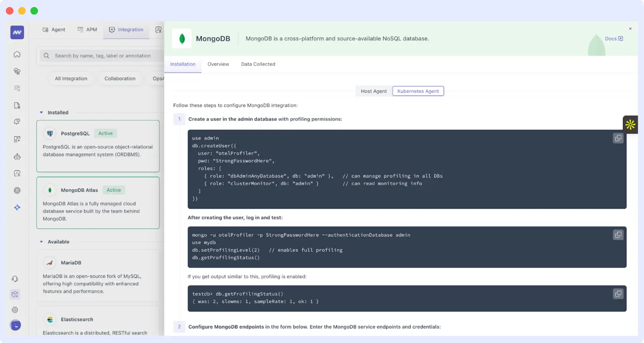The height and width of the screenshot is (343, 644).
Task: Collapse the Available section
Action: coord(41,242)
